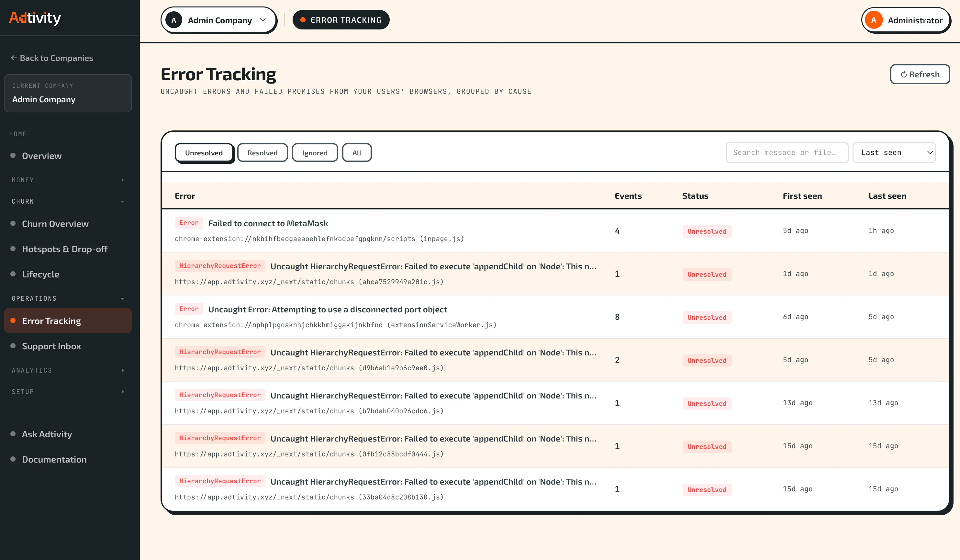Click the 6d ago first seen value
960x560 pixels.
[795, 317]
